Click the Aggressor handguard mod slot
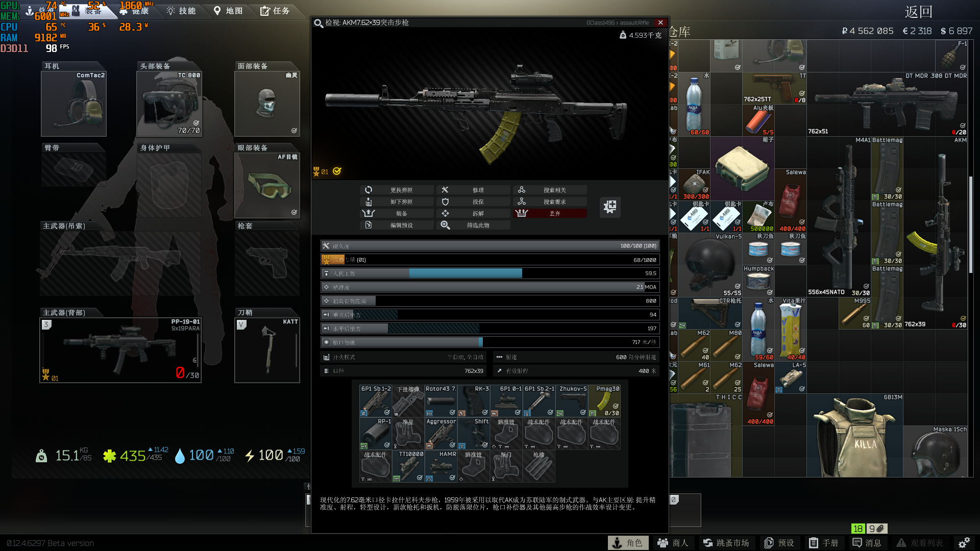This screenshot has height=551, width=980. point(441,434)
